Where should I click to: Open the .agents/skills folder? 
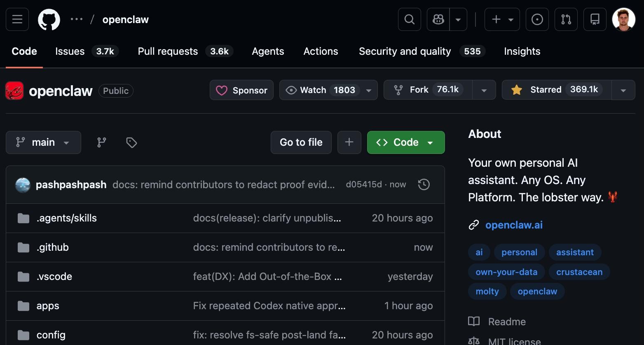pyautogui.click(x=67, y=218)
